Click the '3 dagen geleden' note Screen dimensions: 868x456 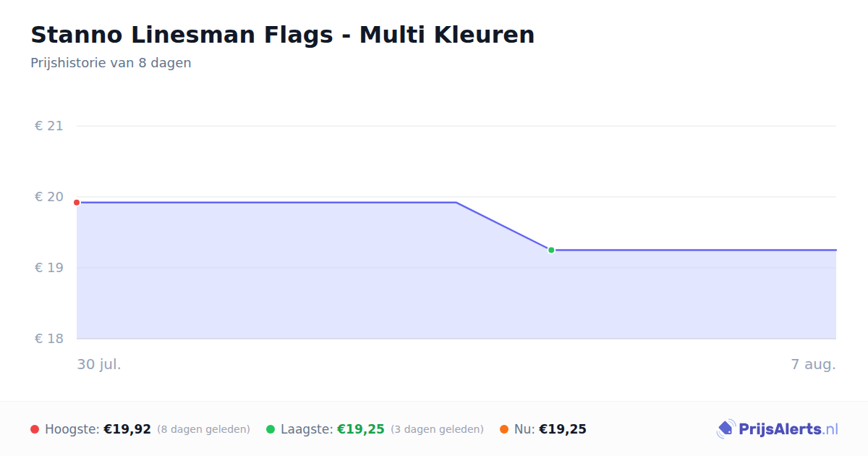[x=437, y=429]
